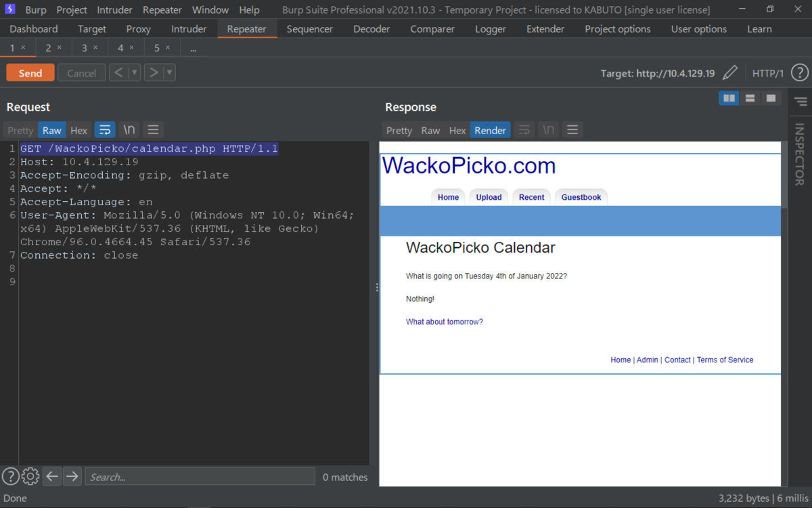Viewport: 812px width, 508px height.
Task: Switch Response view to Hex
Action: point(457,130)
